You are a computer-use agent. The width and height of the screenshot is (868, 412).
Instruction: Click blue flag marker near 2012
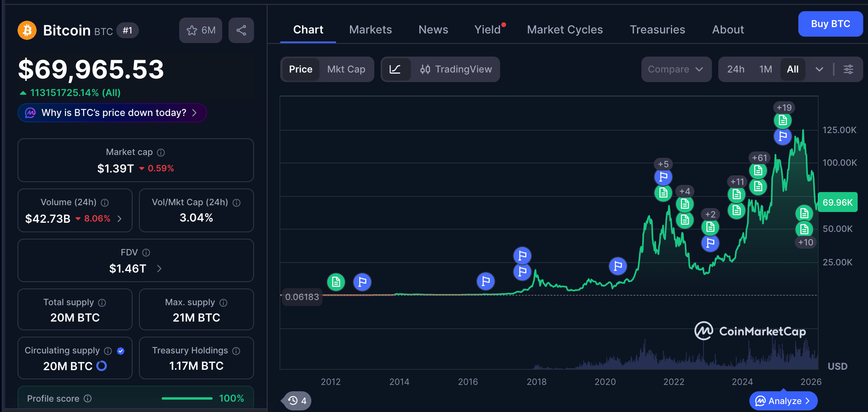pyautogui.click(x=362, y=282)
